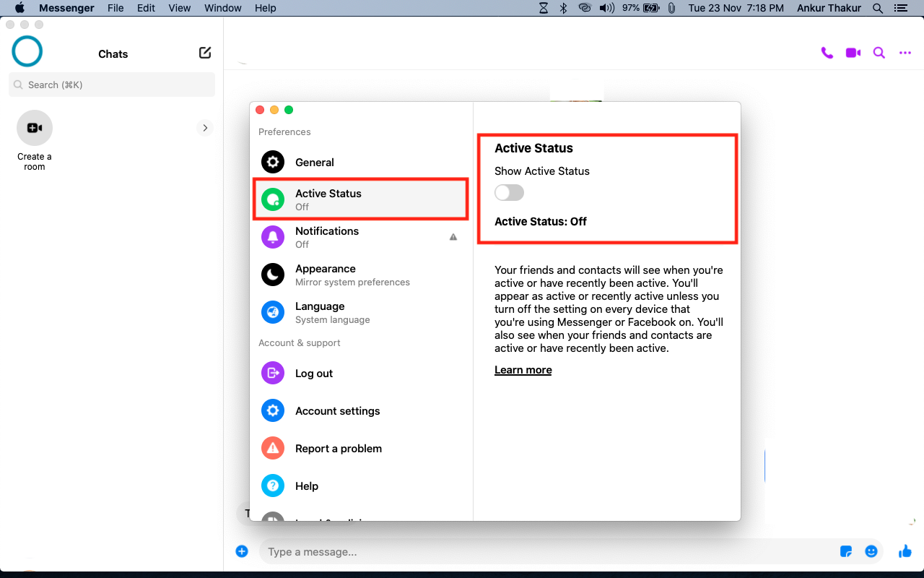Click Log out in preferences
This screenshot has height=578, width=924.
pos(361,374)
